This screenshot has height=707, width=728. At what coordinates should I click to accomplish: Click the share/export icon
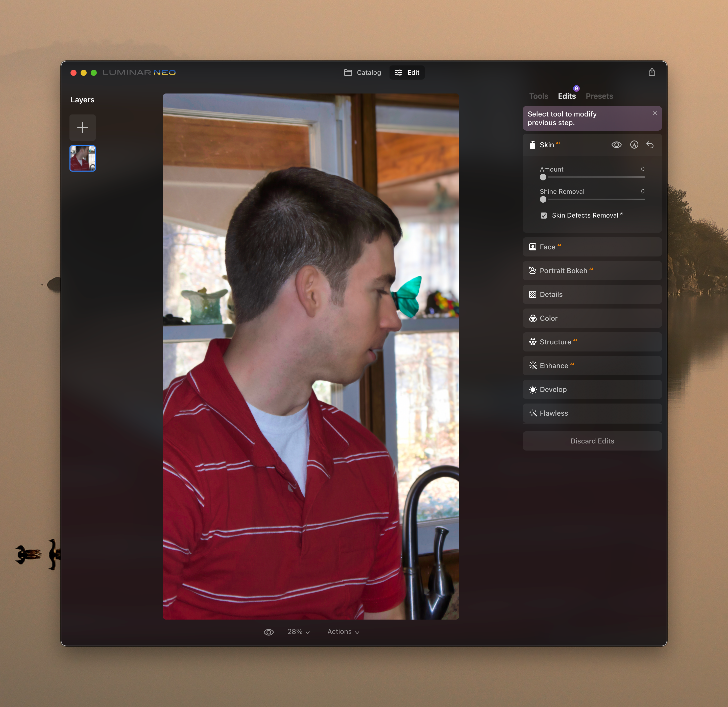click(651, 73)
